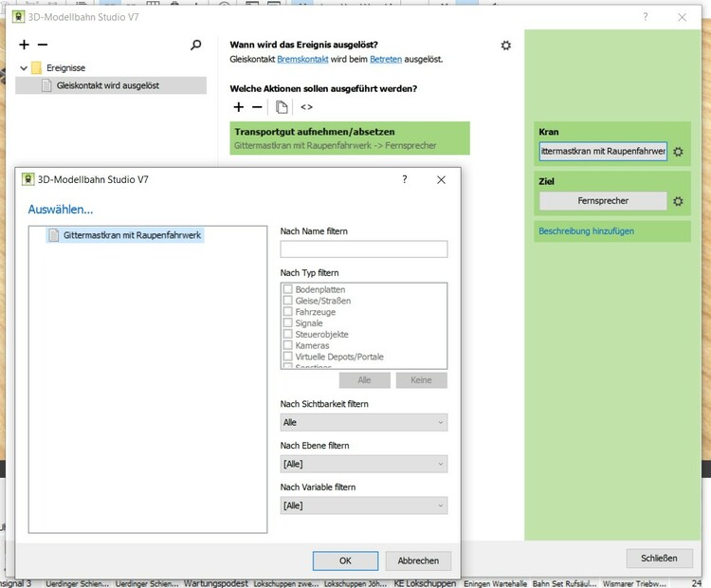Copy action with the clipboard icon
This screenshot has width=711, height=588.
click(282, 107)
